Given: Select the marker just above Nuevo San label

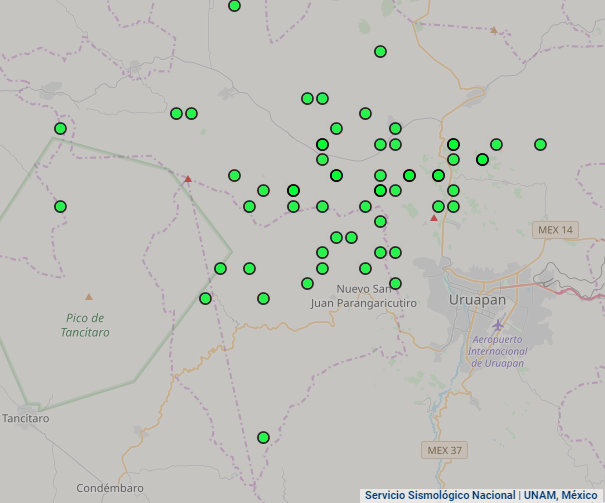Looking at the screenshot, I should [x=395, y=283].
